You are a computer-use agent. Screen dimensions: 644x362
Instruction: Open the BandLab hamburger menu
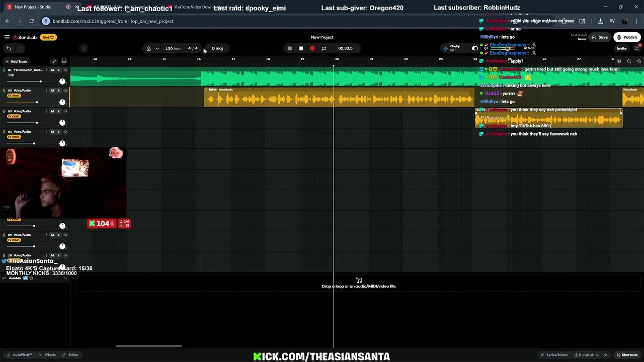coord(7,37)
